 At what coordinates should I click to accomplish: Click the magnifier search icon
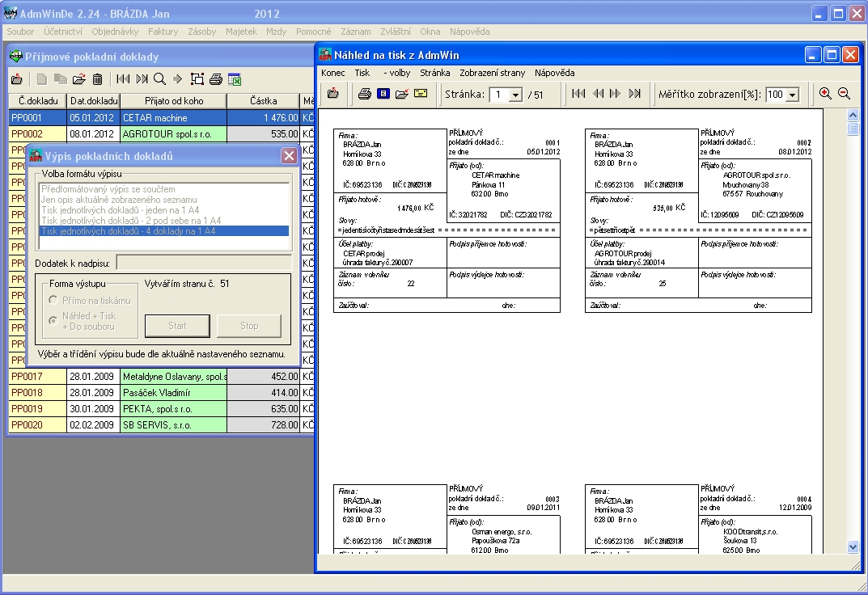tap(160, 79)
